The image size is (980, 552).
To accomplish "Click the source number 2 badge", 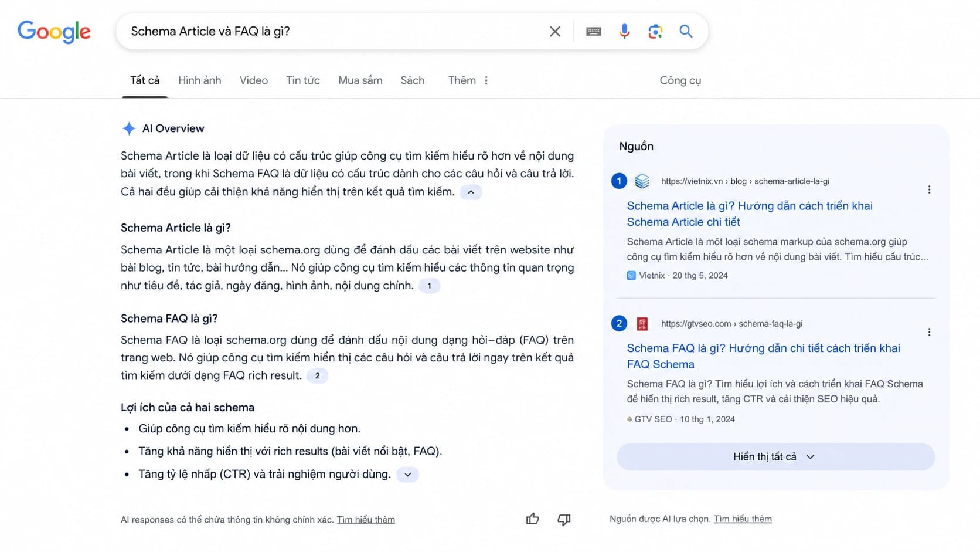I will click(x=619, y=323).
